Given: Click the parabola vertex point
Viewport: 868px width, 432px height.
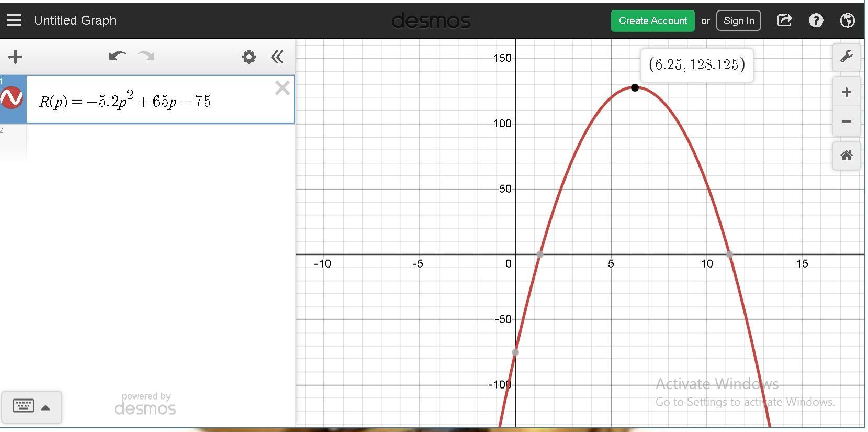Looking at the screenshot, I should (x=635, y=87).
